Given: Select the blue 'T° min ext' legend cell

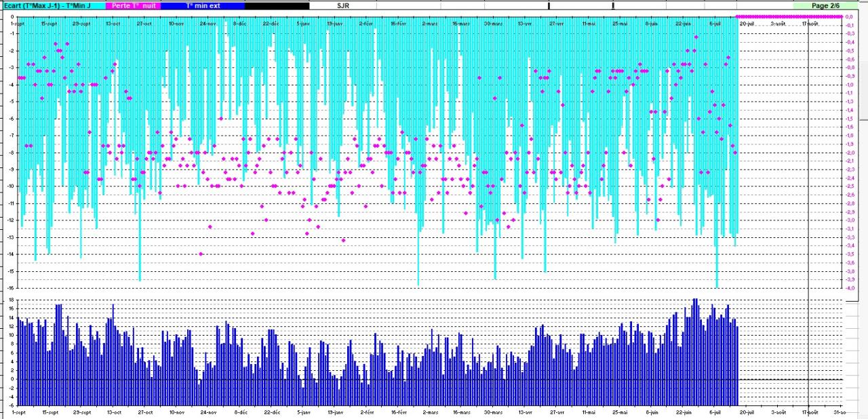Looking at the screenshot, I should [203, 5].
